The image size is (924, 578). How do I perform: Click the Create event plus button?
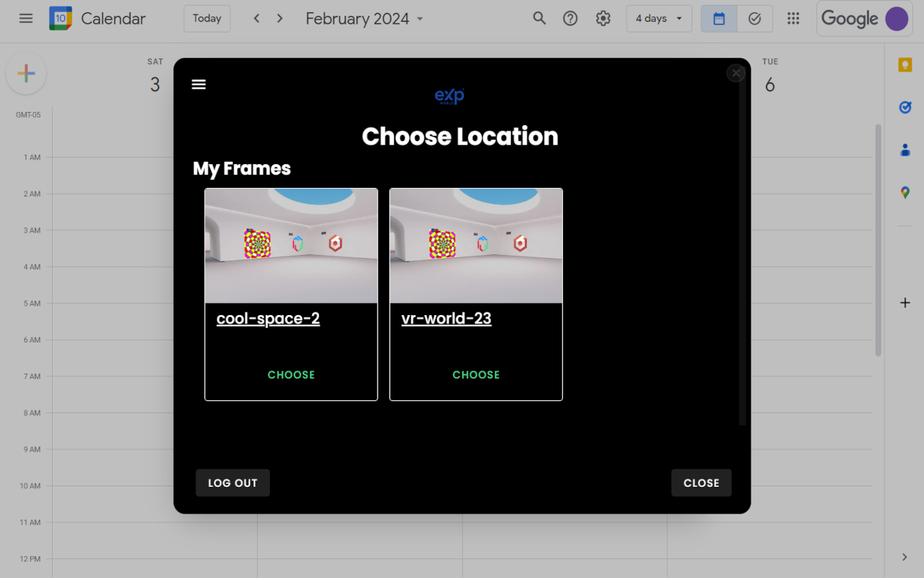pos(26,74)
